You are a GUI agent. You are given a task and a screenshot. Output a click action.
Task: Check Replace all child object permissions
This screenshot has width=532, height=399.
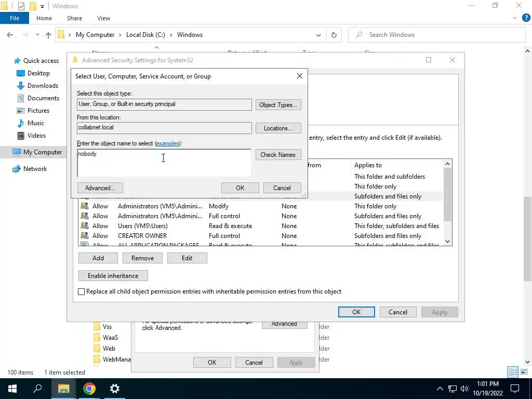(81, 292)
